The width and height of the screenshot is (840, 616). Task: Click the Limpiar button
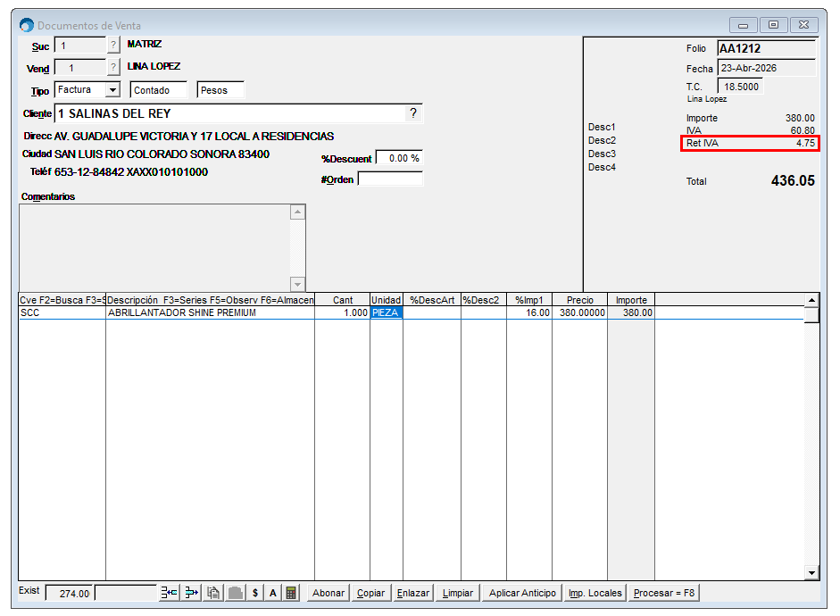pyautogui.click(x=458, y=593)
